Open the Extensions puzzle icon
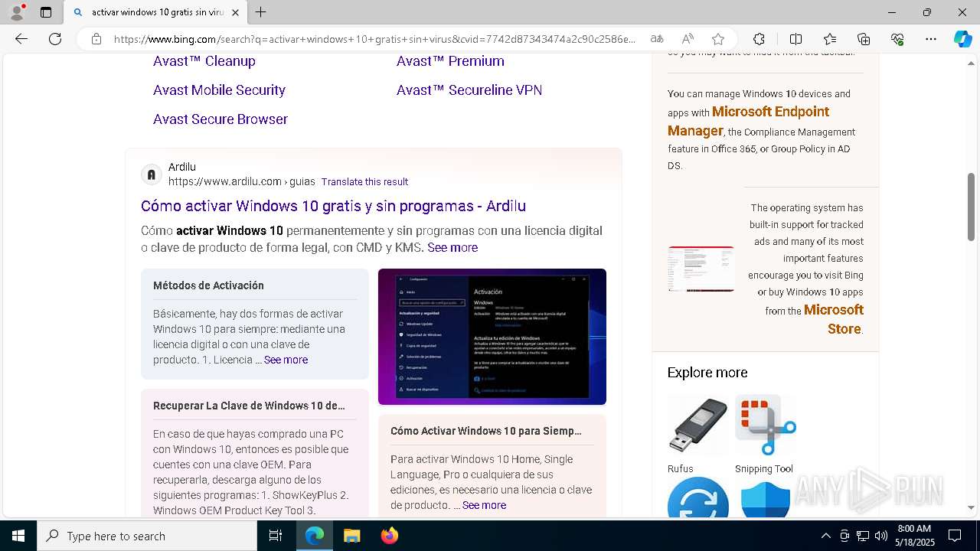This screenshot has width=980, height=551. click(759, 39)
